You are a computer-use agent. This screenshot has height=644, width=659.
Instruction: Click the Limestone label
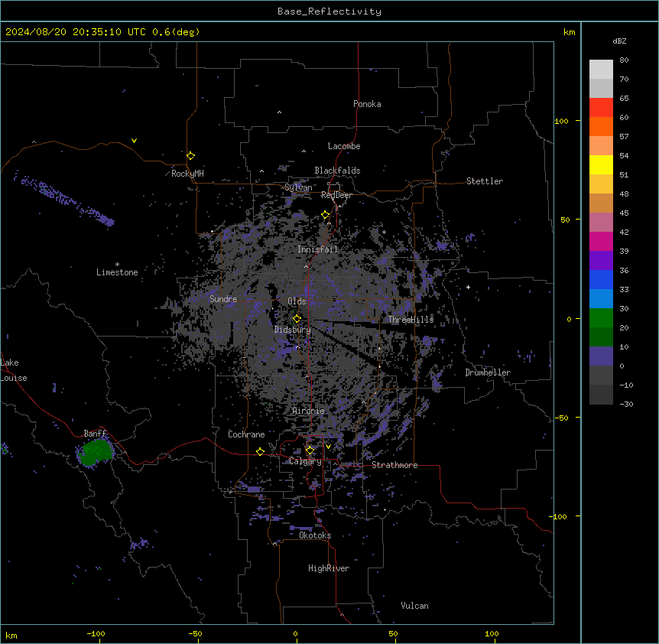pyautogui.click(x=117, y=272)
